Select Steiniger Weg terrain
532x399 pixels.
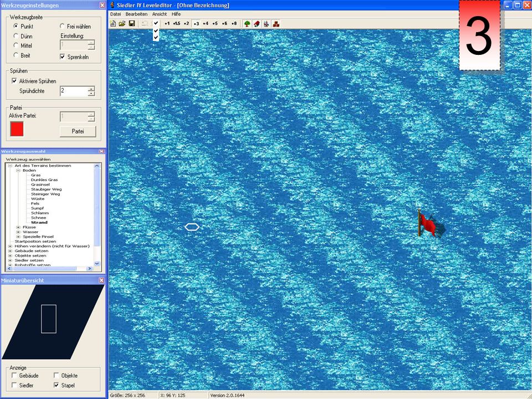click(x=45, y=194)
